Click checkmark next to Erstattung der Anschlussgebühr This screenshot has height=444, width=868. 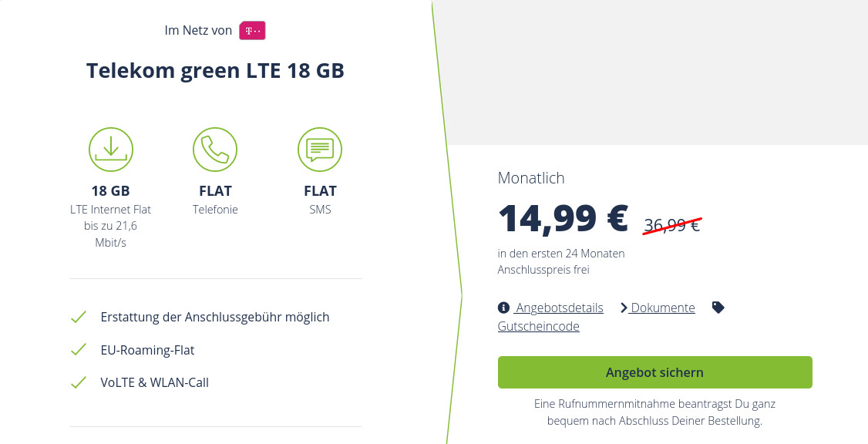[x=78, y=317]
